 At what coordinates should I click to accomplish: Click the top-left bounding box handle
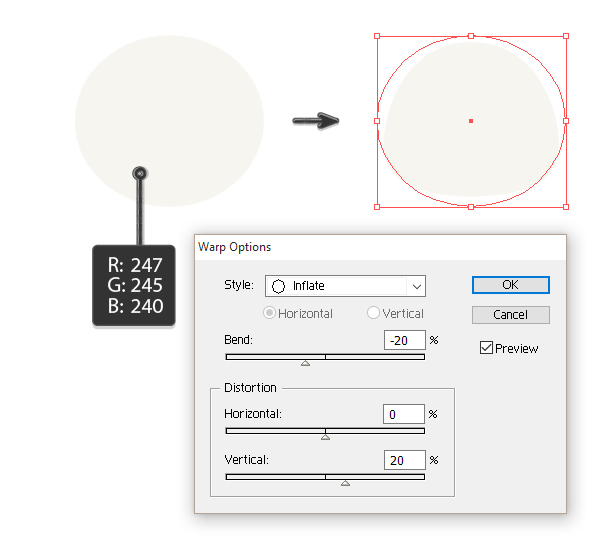[x=377, y=36]
